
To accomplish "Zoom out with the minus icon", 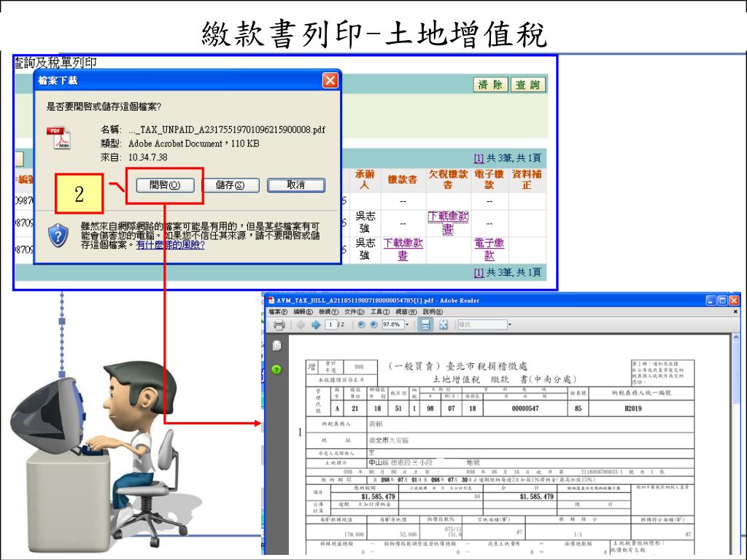I will tap(361, 324).
